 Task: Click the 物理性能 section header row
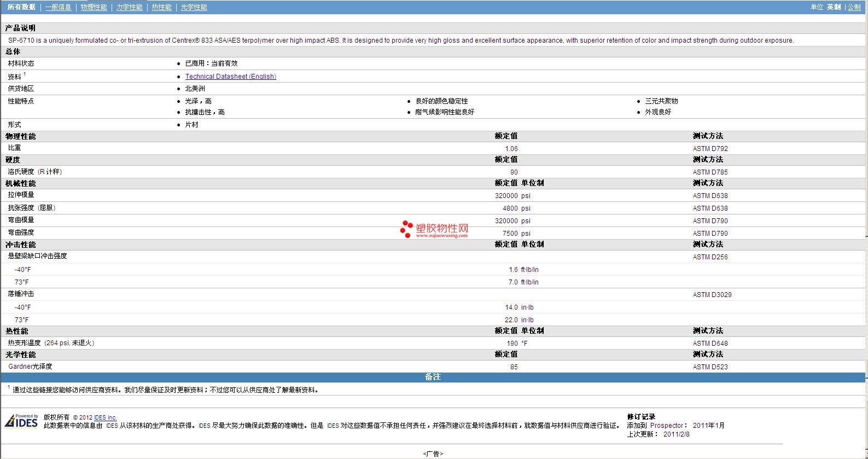click(433, 136)
